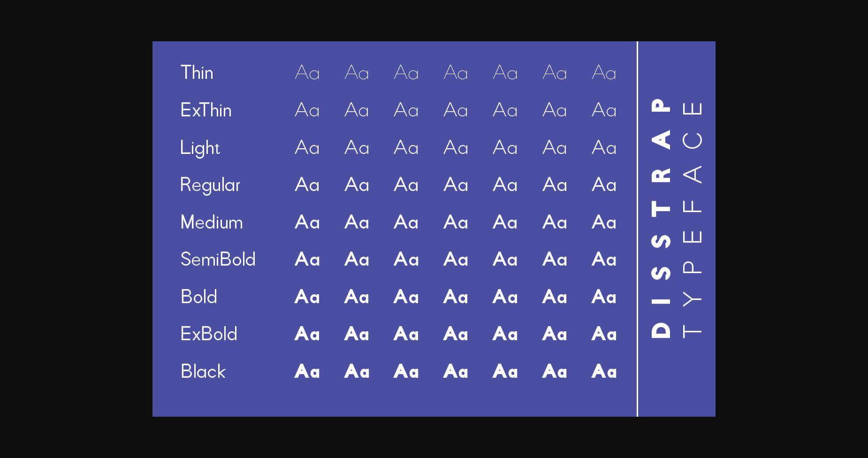This screenshot has width=868, height=458.
Task: Select the ExThin weight label
Action: [206, 110]
